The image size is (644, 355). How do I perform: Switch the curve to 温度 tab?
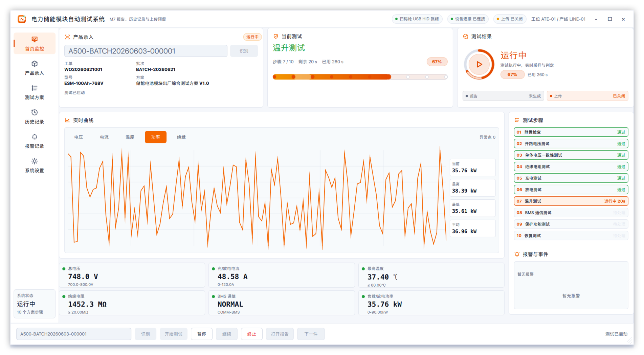[x=130, y=137]
